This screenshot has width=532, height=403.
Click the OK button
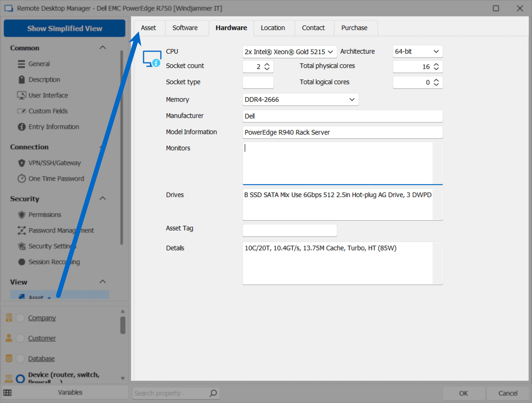(463, 393)
